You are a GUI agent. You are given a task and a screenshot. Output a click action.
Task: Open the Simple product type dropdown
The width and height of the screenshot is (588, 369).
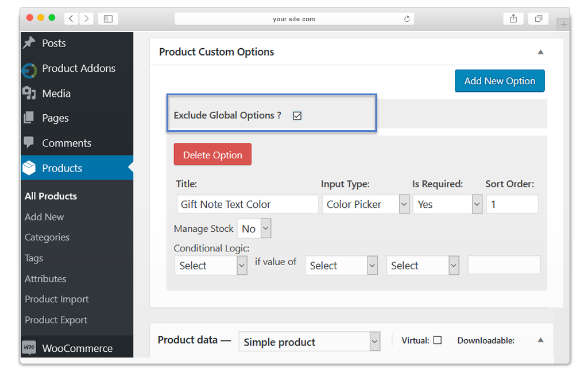(x=310, y=341)
